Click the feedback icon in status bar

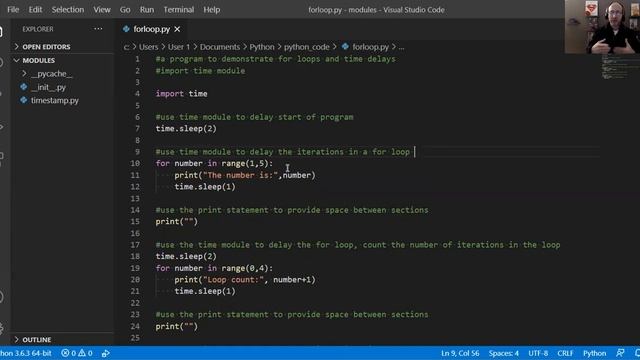point(620,353)
